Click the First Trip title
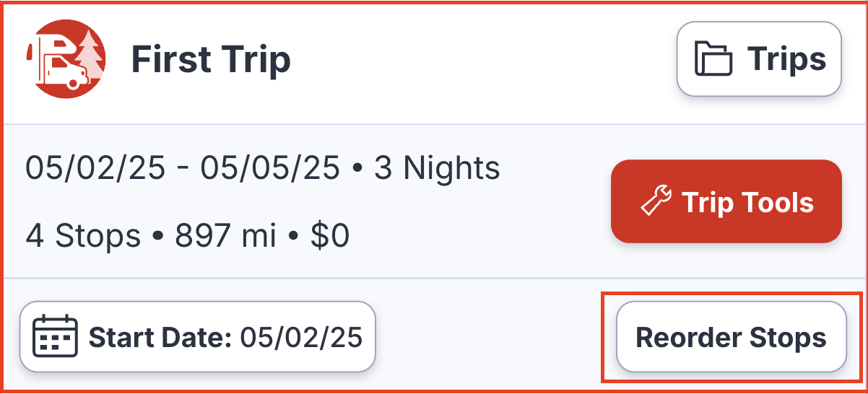This screenshot has width=868, height=394. 211,60
